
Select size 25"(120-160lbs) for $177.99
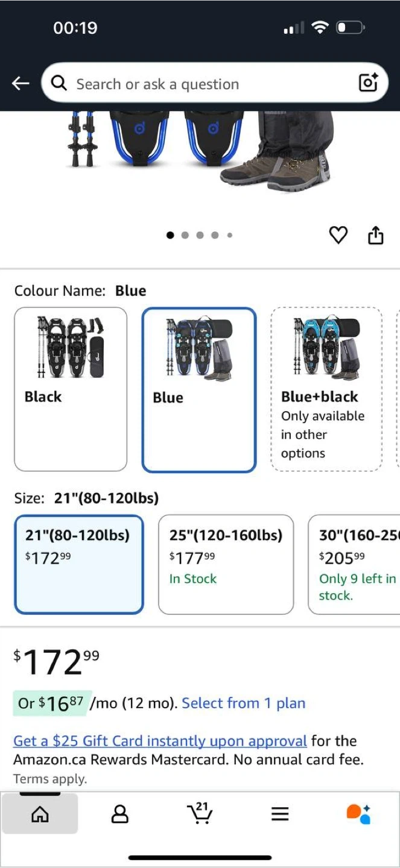(x=226, y=564)
